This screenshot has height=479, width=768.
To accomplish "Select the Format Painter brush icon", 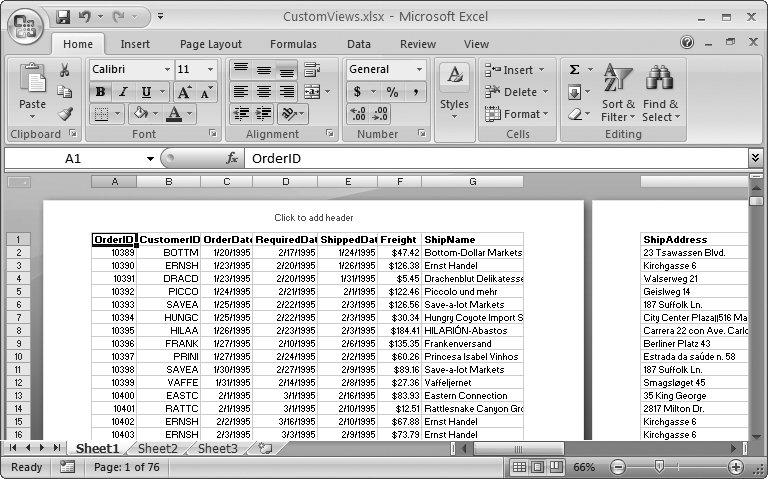I will click(65, 114).
